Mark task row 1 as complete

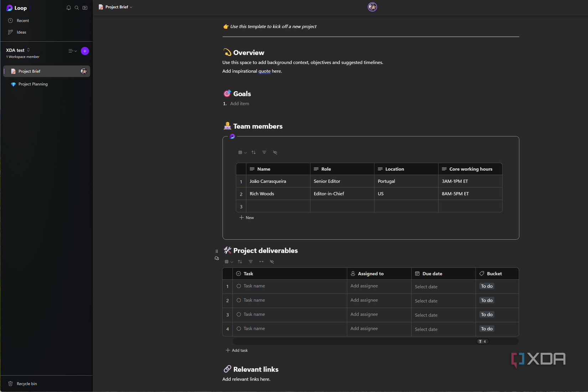click(x=239, y=286)
